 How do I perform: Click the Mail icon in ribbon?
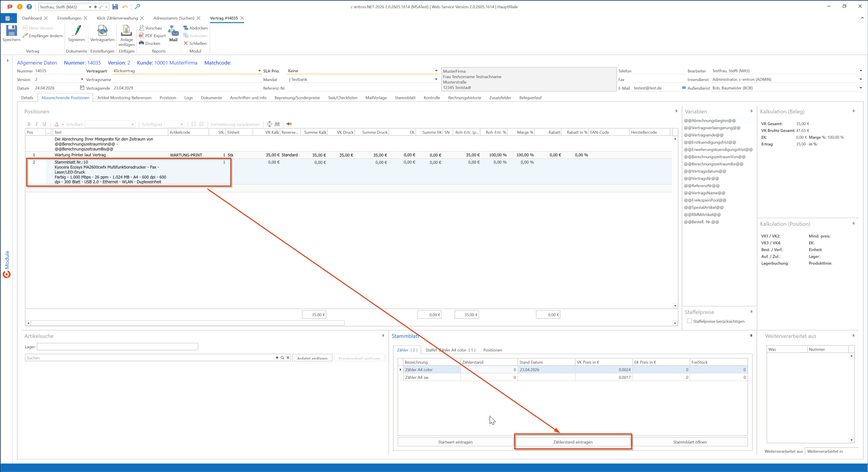point(173,32)
